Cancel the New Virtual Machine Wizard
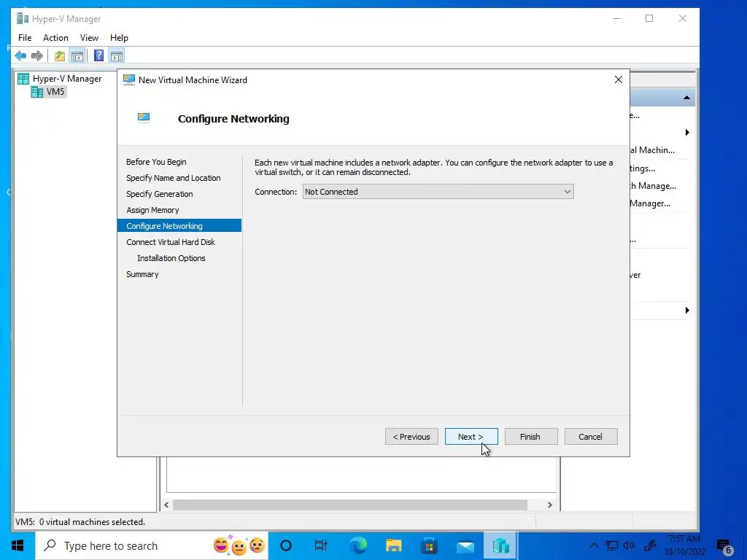 [591, 437]
